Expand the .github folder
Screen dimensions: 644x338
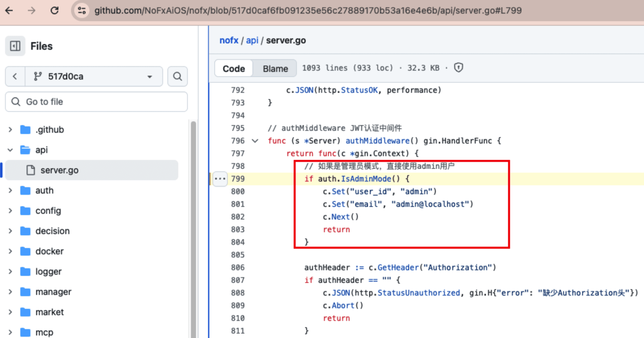10,129
